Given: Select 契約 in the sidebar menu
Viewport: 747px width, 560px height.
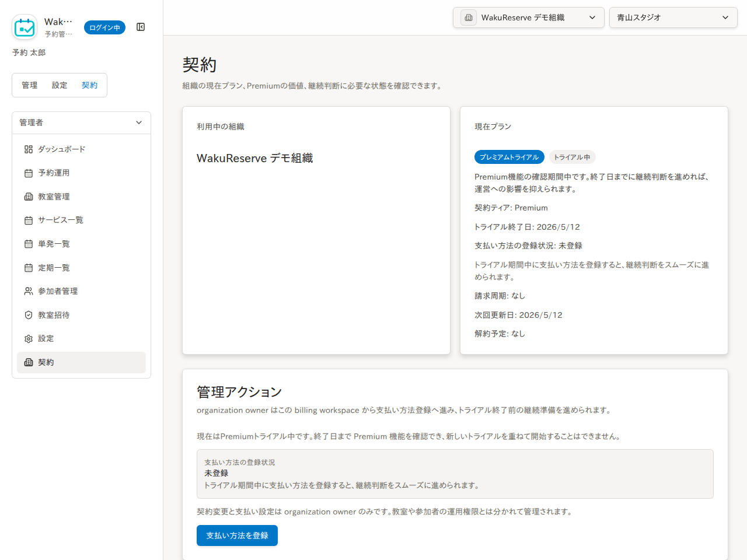Looking at the screenshot, I should (x=81, y=362).
